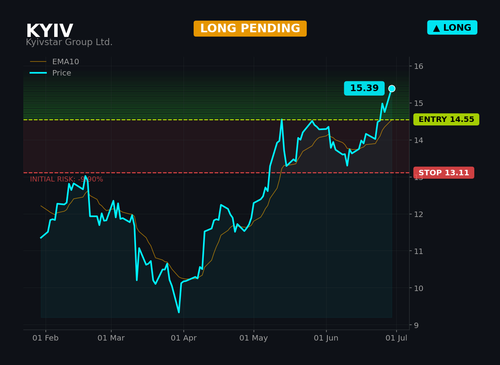
Task: Click the STOP 13.11 level tag
Action: 444,173
